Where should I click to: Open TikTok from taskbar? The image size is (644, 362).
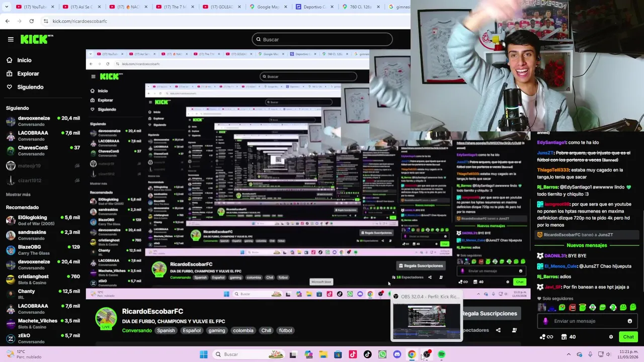pos(368,354)
